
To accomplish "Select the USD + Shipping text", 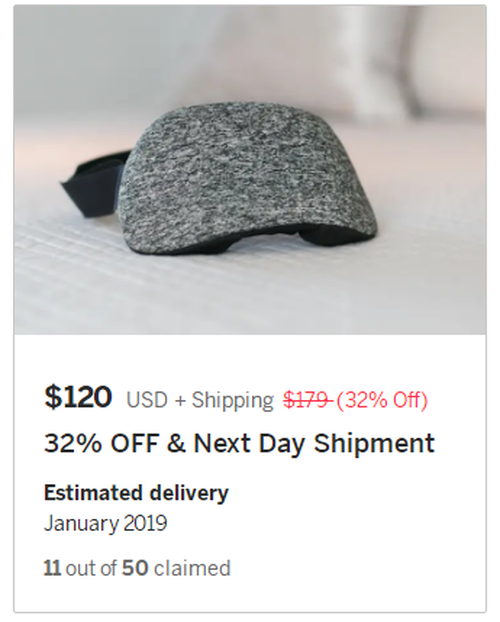I will [x=200, y=400].
